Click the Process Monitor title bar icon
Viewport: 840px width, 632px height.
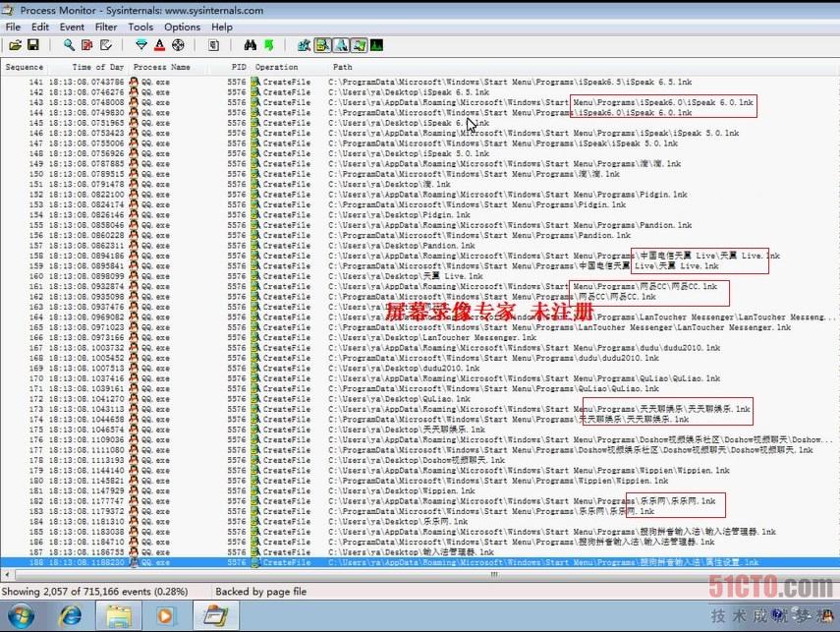tap(8, 10)
